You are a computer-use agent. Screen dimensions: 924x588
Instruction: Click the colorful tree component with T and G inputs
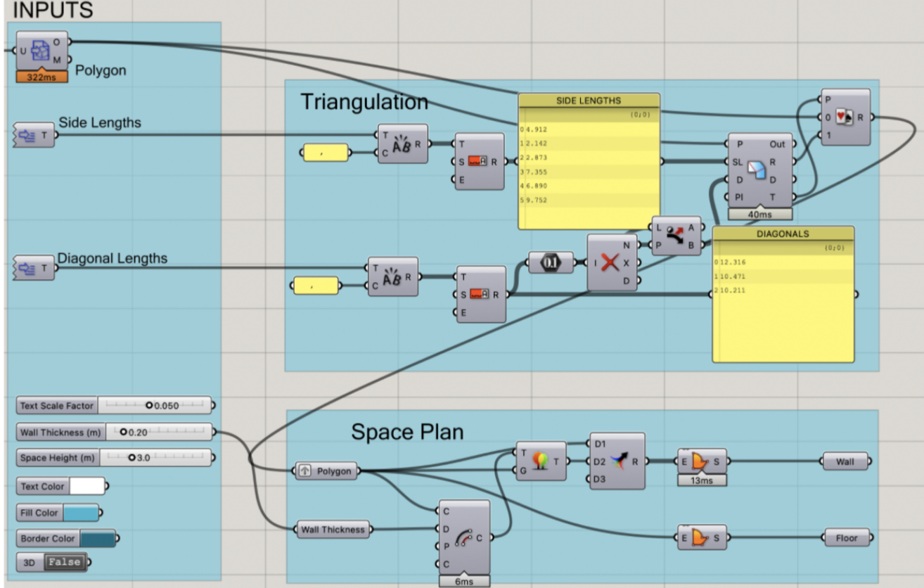point(541,461)
